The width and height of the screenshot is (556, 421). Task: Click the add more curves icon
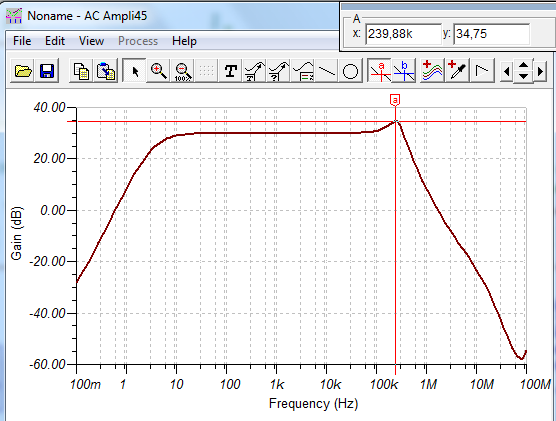pos(432,71)
